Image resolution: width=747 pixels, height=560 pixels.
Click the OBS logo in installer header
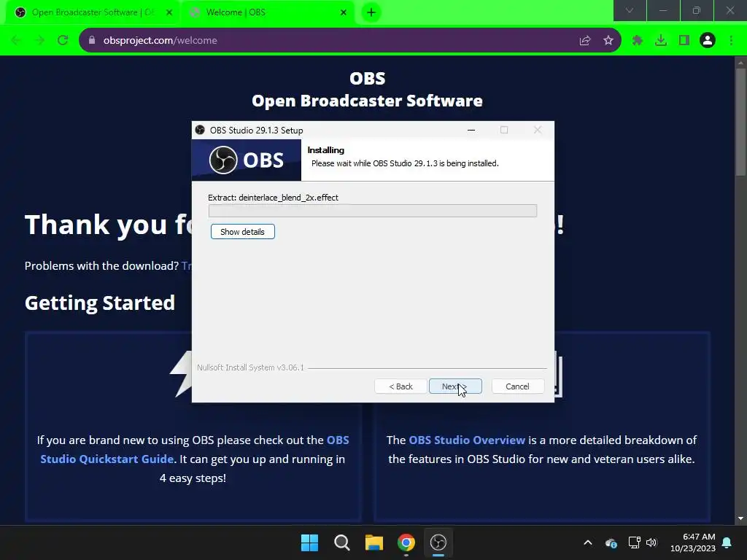click(247, 160)
